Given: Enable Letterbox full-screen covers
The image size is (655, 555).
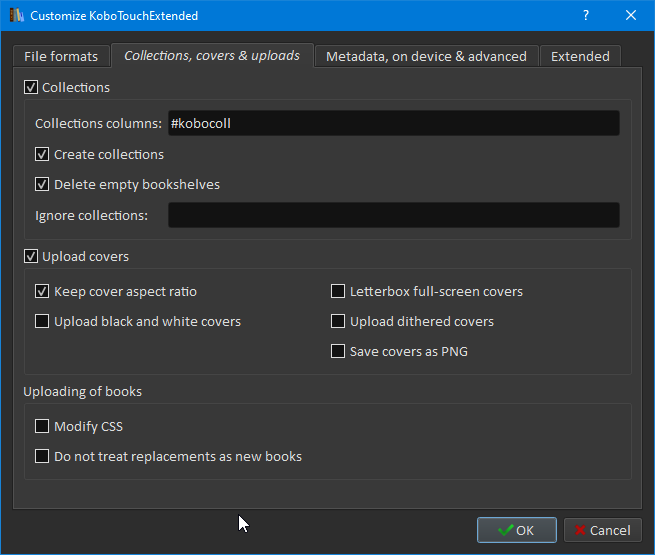Looking at the screenshot, I should 338,291.
